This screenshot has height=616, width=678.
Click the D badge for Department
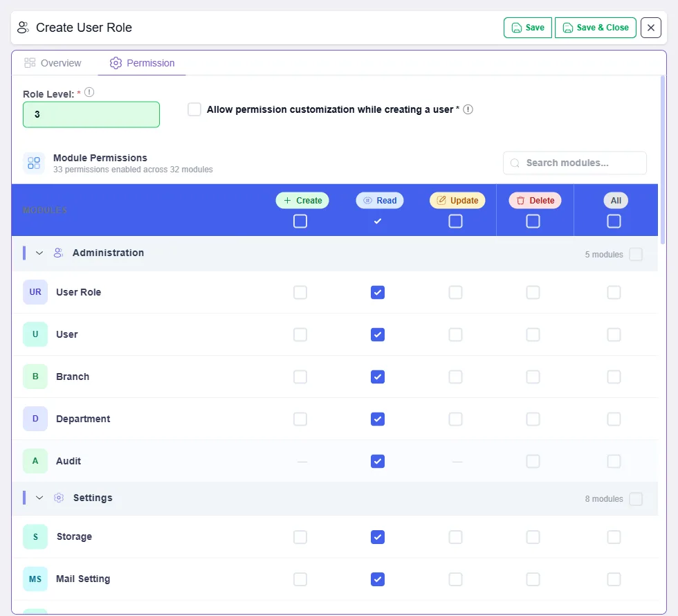[35, 419]
